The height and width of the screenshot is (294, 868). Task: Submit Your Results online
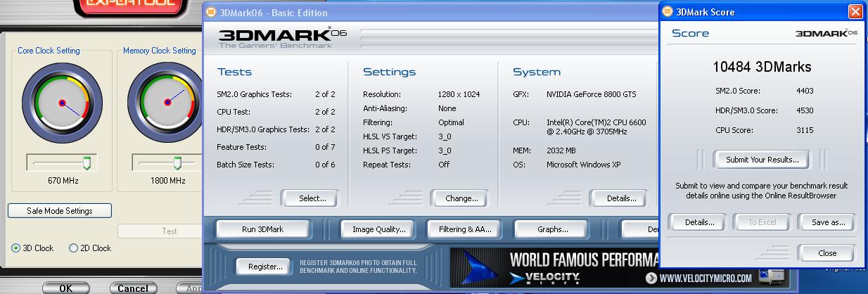762,160
